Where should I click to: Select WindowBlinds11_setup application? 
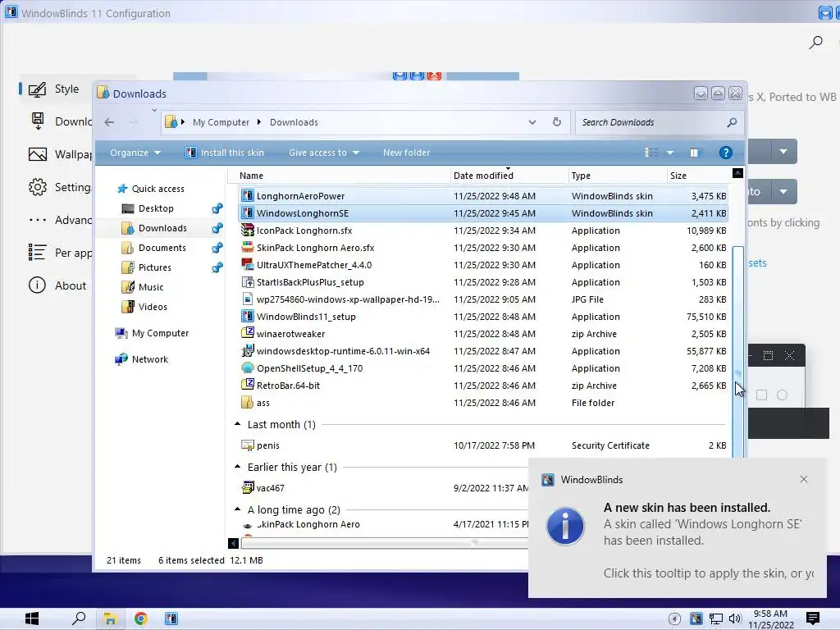[x=306, y=316]
